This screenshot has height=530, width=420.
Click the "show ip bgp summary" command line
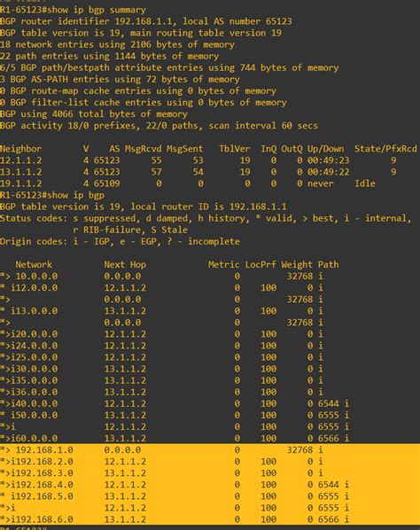point(73,10)
